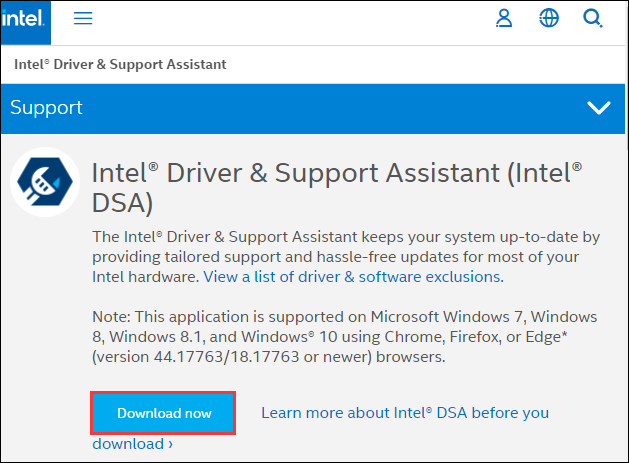Open the hamburger navigation menu
The width and height of the screenshot is (629, 463).
coord(83,18)
